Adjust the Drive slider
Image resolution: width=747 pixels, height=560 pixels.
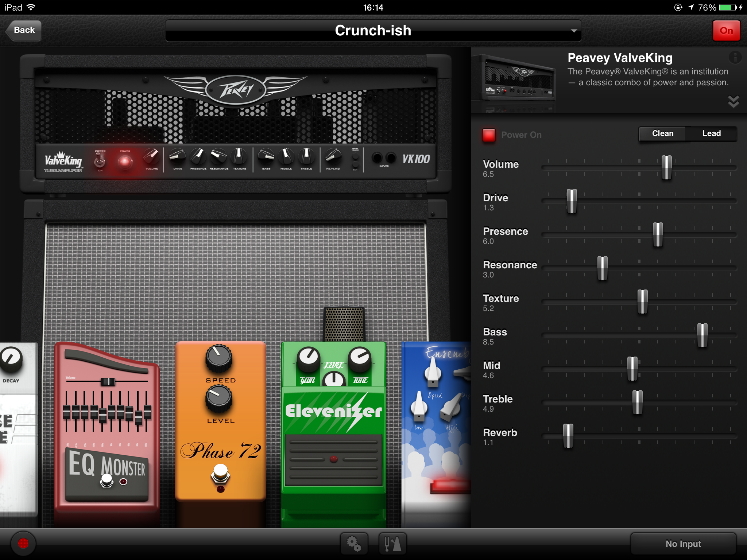pyautogui.click(x=572, y=201)
